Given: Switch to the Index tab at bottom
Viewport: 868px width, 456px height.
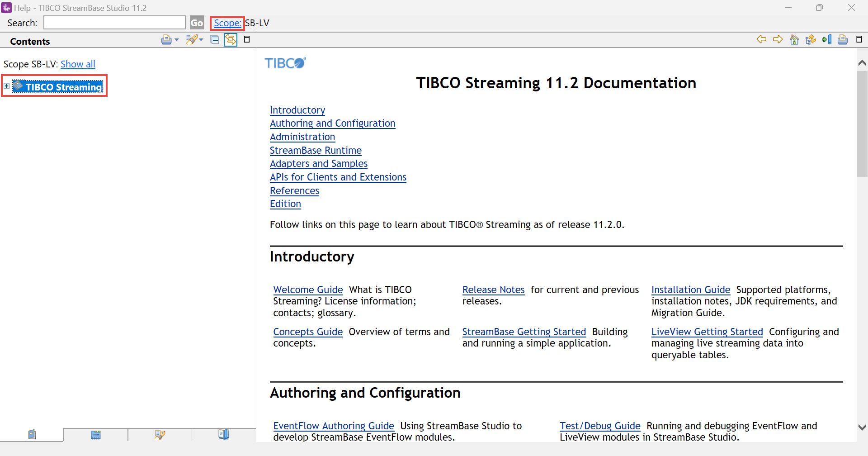Looking at the screenshot, I should [x=96, y=435].
